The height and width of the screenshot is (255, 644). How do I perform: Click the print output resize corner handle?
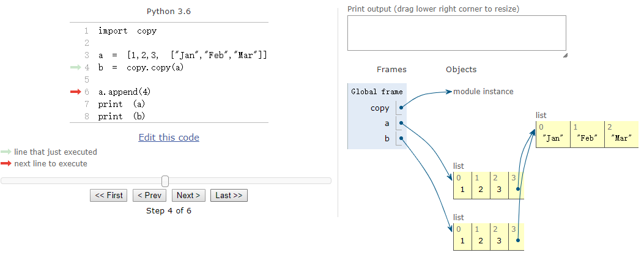click(x=564, y=55)
